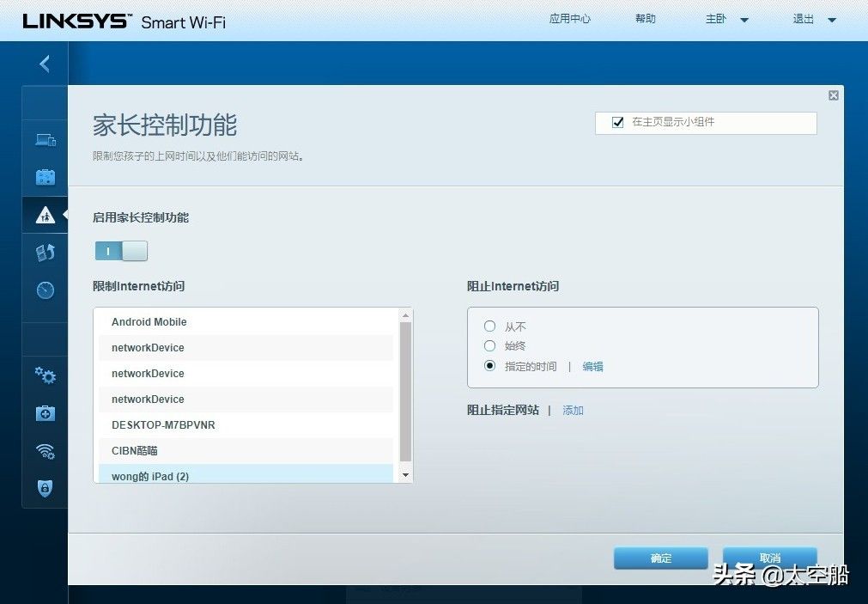Open the Troubleshooting first-aid kit icon
This screenshot has width=868, height=604.
coord(46,413)
